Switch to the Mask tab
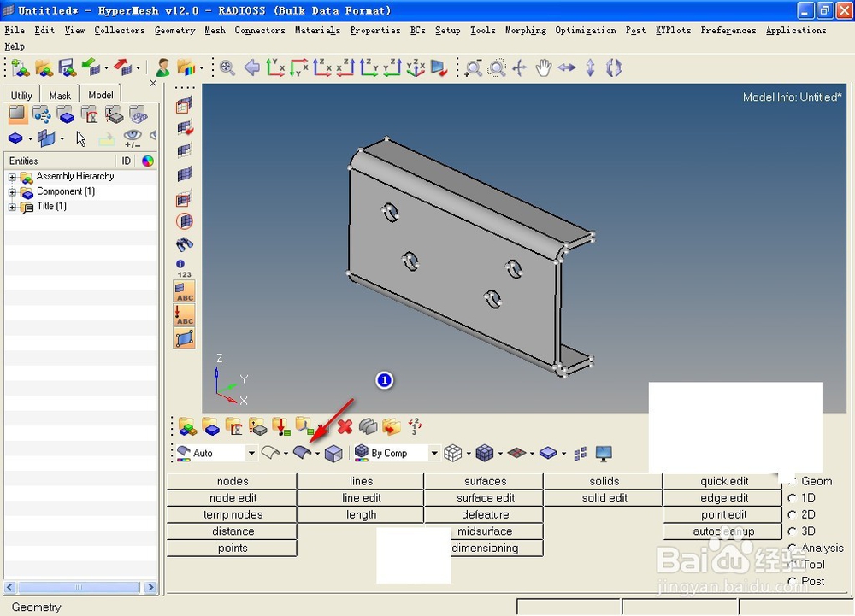Viewport: 855px width, 616px height. (x=60, y=96)
